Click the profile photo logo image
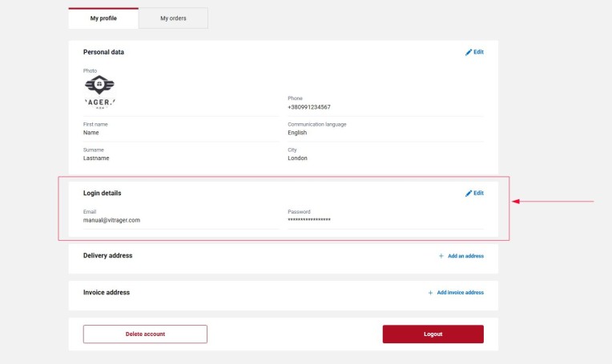This screenshot has width=612, height=364. (99, 91)
